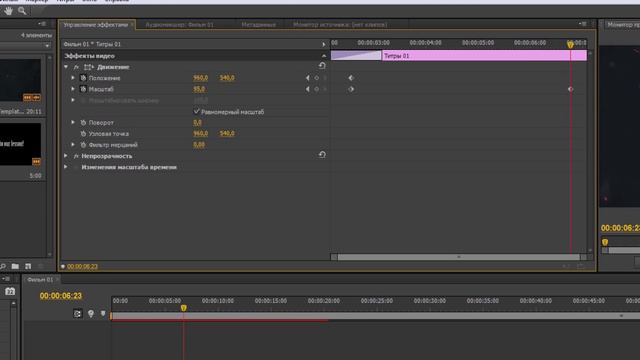Toggle Положение animation stopwatch

[x=83, y=78]
